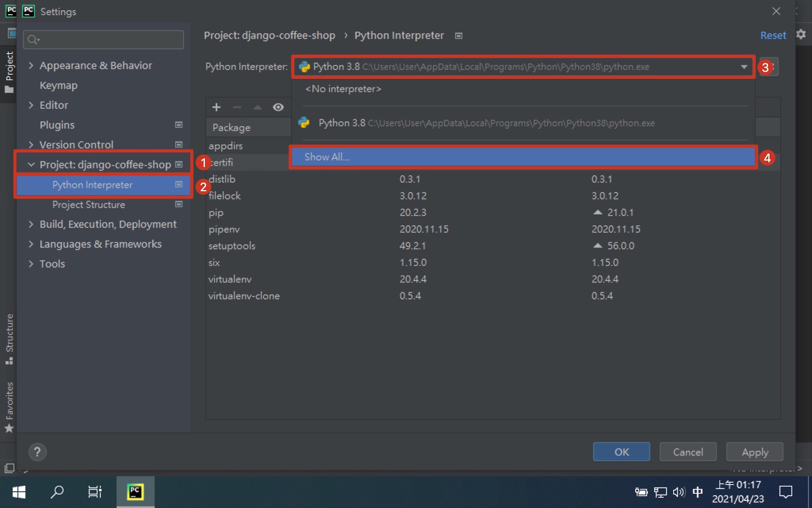Click the project-level icon beside breadcrumb title

coord(458,36)
